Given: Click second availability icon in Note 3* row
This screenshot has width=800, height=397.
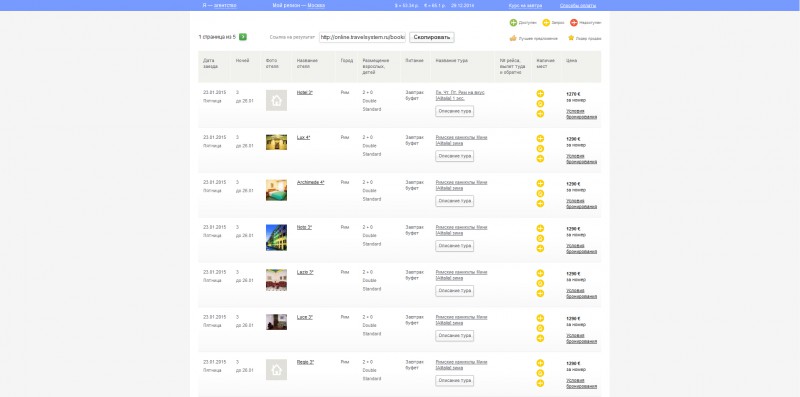Looking at the screenshot, I should coord(540,238).
